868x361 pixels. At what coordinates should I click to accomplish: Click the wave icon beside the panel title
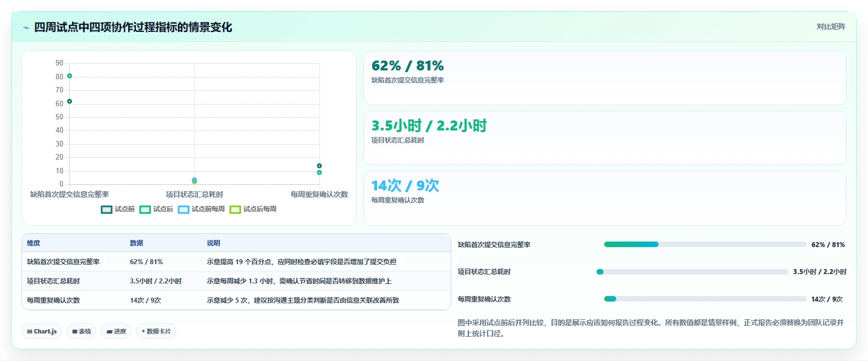pyautogui.click(x=26, y=28)
